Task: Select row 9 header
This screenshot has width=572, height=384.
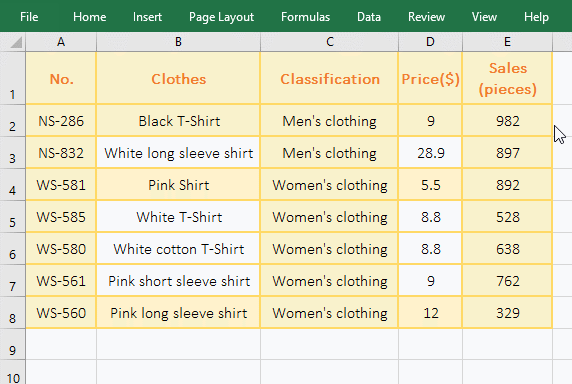Action: coord(13,344)
